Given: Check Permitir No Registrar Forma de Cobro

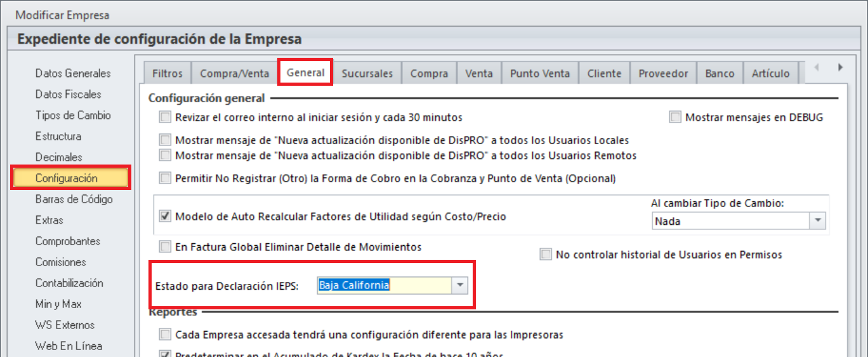Looking at the screenshot, I should (x=166, y=178).
